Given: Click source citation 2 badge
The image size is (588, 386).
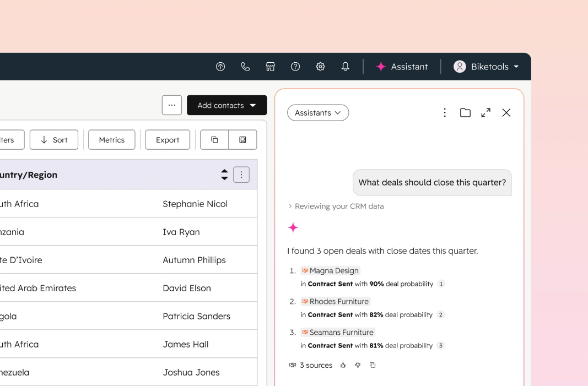Looking at the screenshot, I should [441, 315].
